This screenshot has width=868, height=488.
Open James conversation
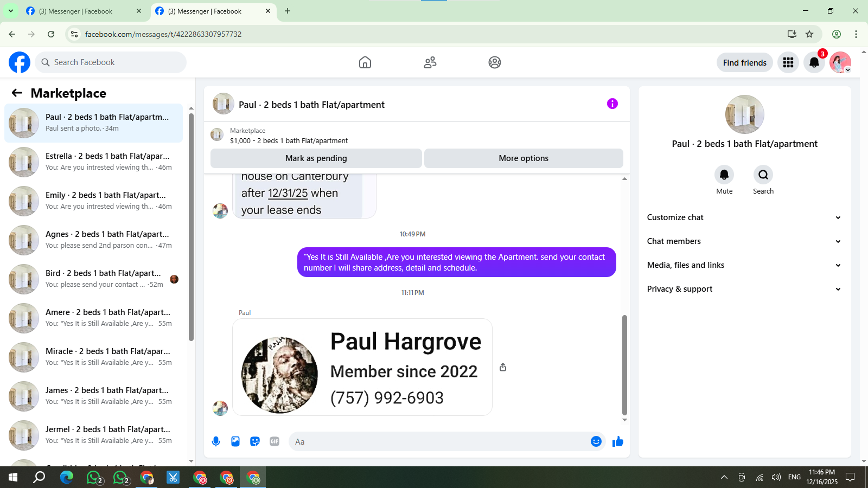pyautogui.click(x=93, y=396)
